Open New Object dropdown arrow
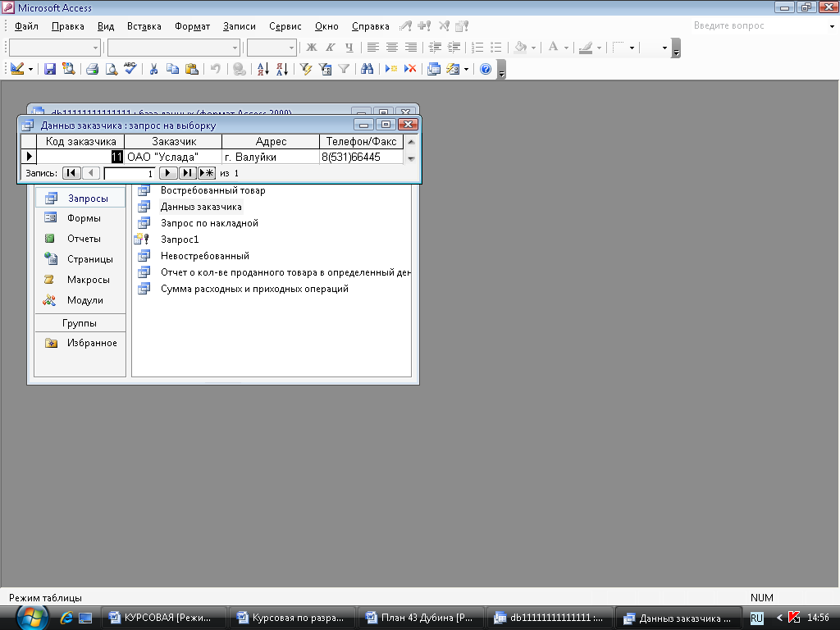840x630 pixels. click(x=466, y=69)
